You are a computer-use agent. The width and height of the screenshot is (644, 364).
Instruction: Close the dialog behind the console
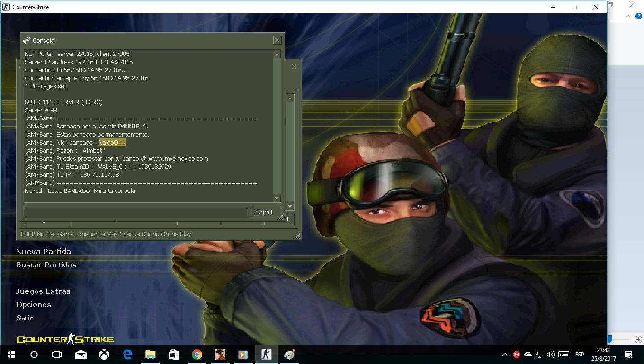294,67
